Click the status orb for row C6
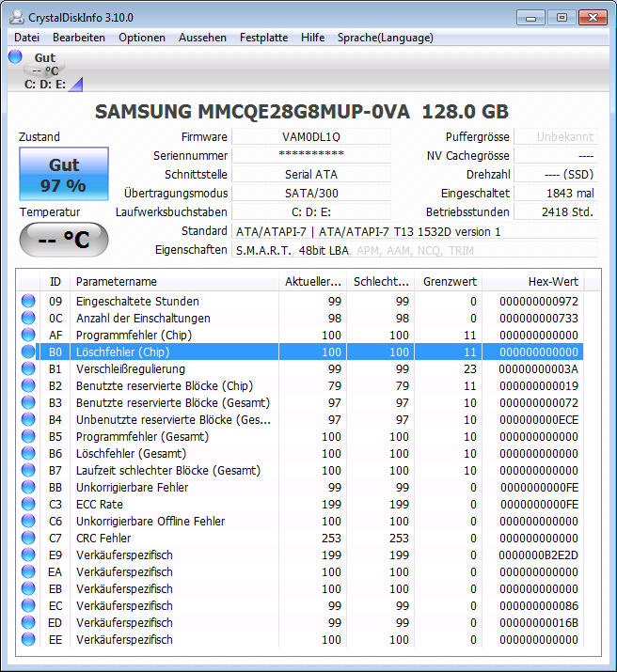 tap(28, 521)
